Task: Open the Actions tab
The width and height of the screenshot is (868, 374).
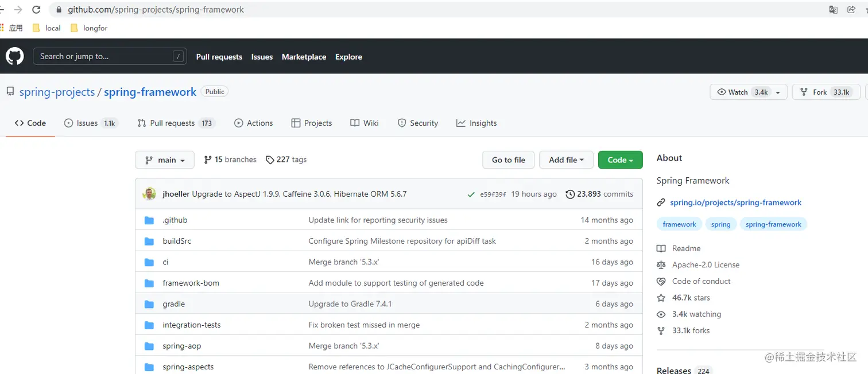Action: point(253,123)
